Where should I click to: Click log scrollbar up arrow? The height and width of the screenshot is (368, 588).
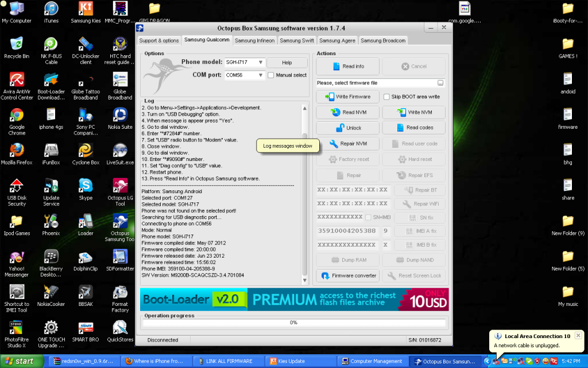tap(304, 109)
